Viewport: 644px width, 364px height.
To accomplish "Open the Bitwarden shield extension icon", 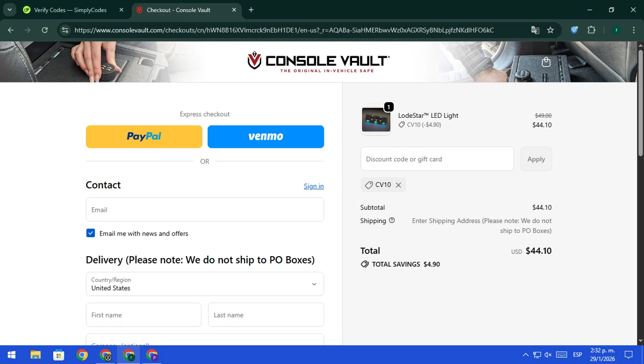I will tap(574, 30).
